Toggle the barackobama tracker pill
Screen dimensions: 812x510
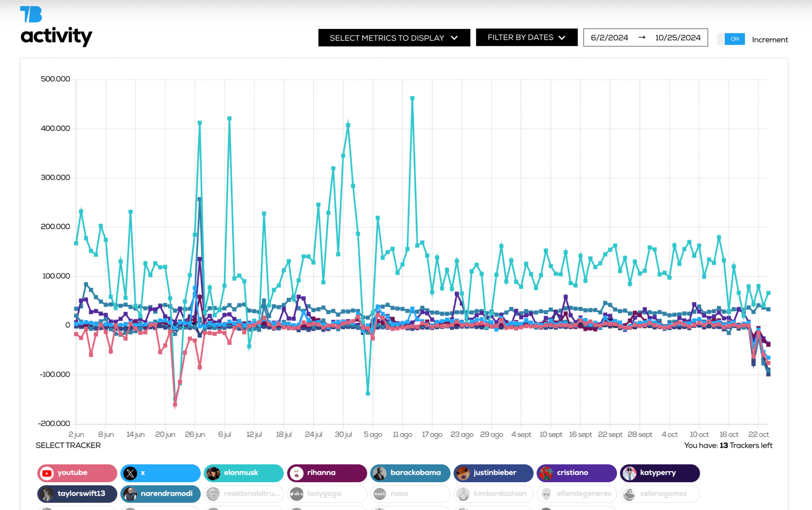click(410, 473)
